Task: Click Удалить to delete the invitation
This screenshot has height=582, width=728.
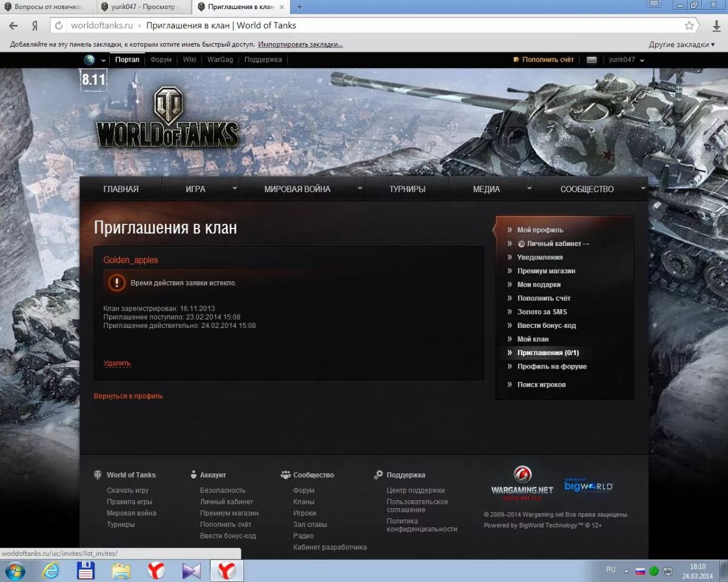Action: (116, 363)
